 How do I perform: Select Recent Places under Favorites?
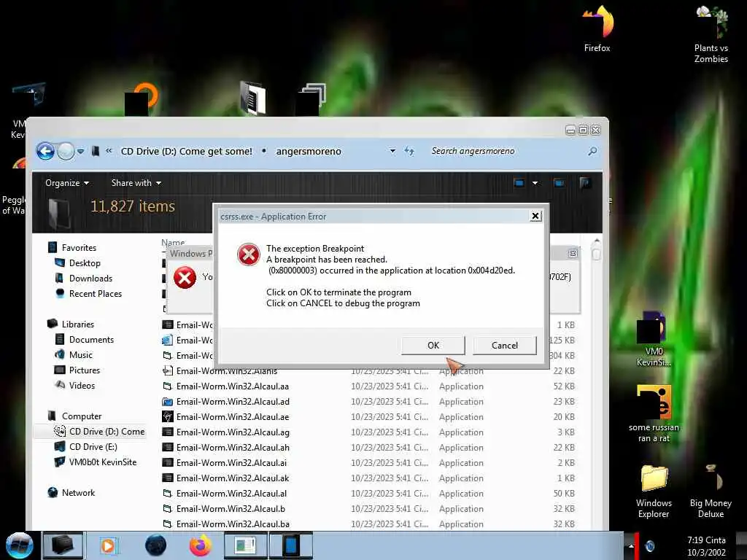pyautogui.click(x=88, y=293)
